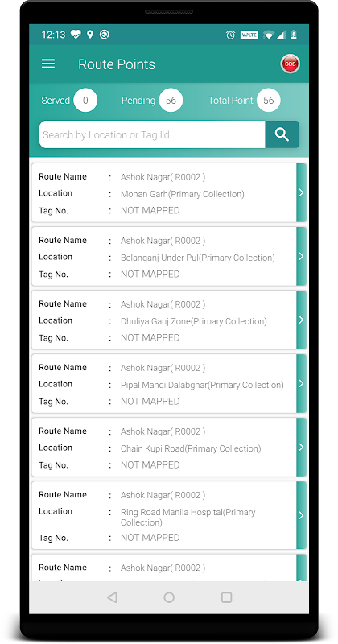Viewport: 338px width, 644px height.
Task: Open the Mohan Garh row chevron
Action: (x=301, y=192)
